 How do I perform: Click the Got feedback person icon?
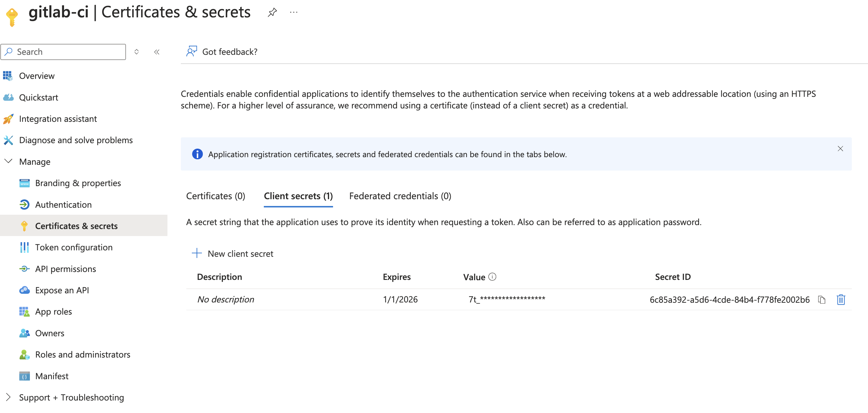coord(192,51)
